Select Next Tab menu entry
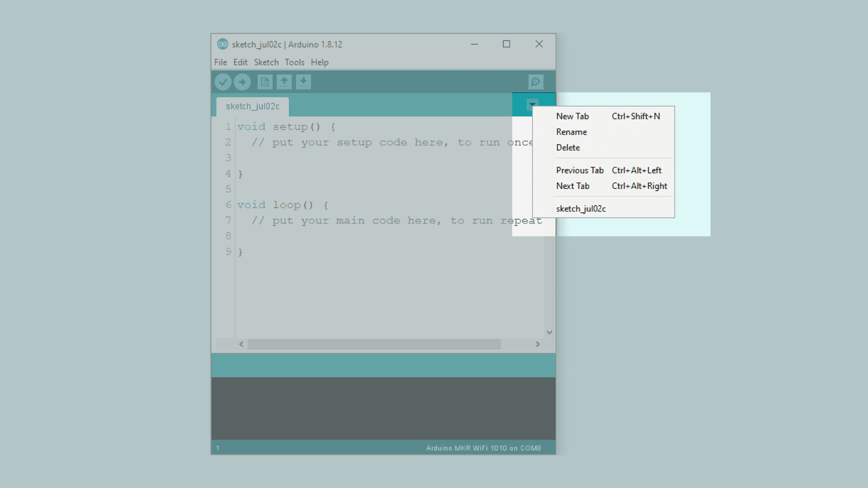Image resolution: width=868 pixels, height=488 pixels. (x=573, y=186)
